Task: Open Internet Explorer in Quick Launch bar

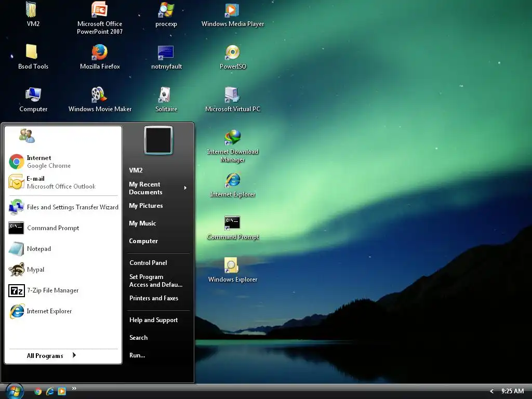Action: coord(50,392)
